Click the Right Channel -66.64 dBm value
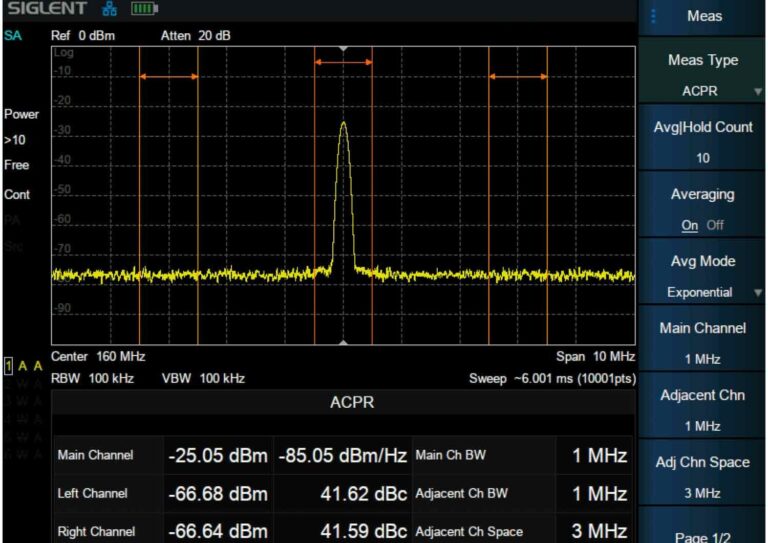Image resolution: width=768 pixels, height=543 pixels. 218,531
